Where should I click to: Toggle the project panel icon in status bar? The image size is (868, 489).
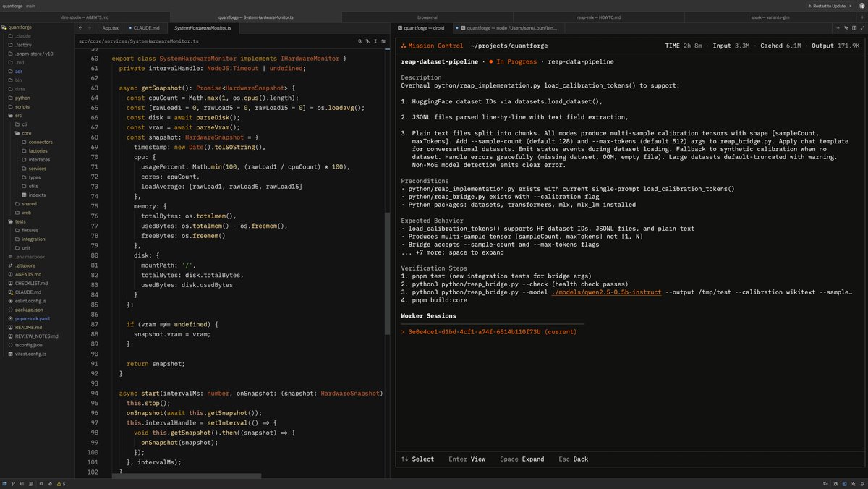5,484
